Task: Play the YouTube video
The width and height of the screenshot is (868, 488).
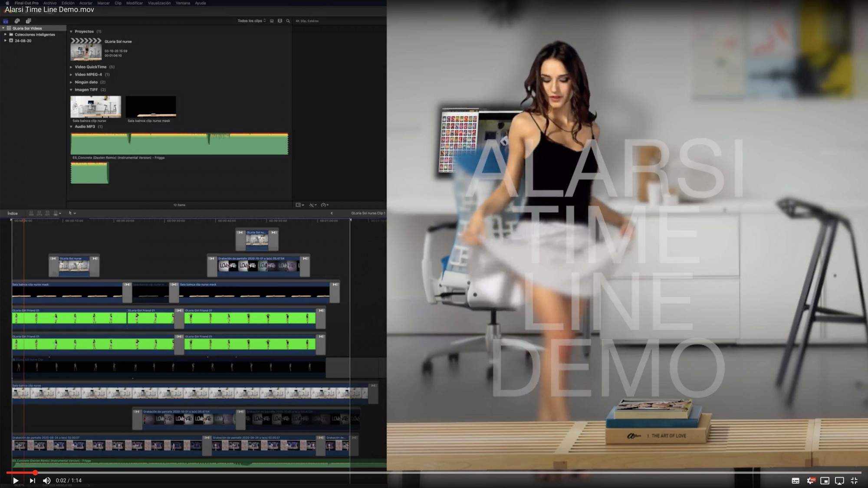Action: [x=16, y=480]
